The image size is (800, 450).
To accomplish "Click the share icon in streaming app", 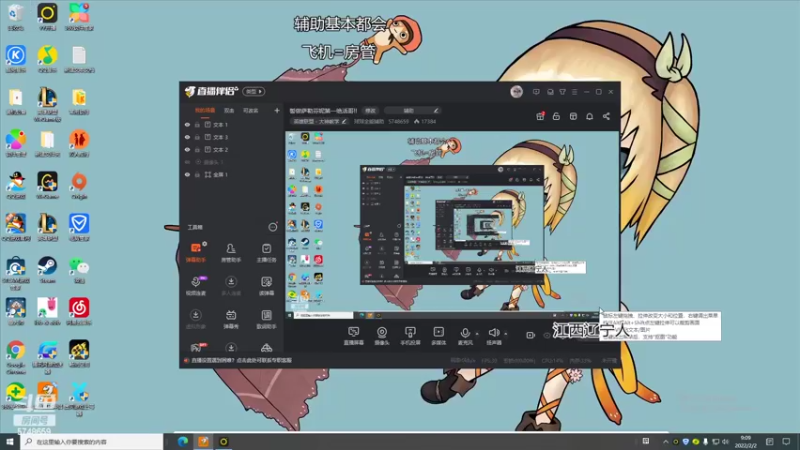I will (606, 116).
